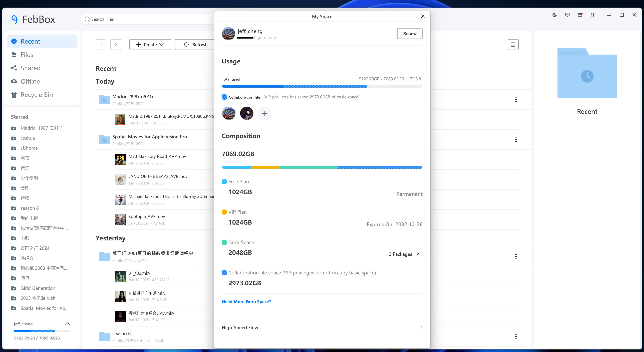
Task: Collapse the jeff_cheng storage panel
Action: 68,324
